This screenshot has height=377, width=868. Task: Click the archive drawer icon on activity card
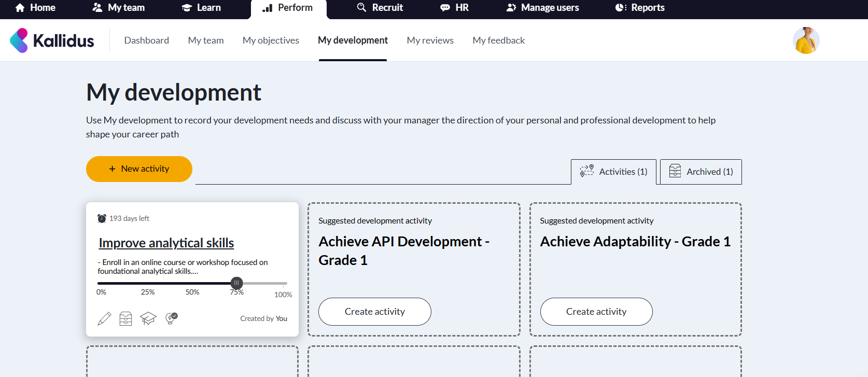[126, 318]
